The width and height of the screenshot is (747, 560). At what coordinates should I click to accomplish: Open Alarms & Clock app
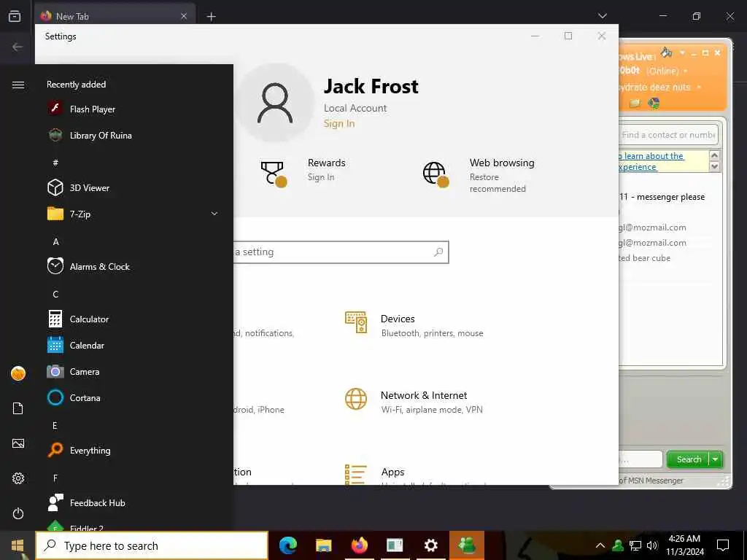point(133,267)
